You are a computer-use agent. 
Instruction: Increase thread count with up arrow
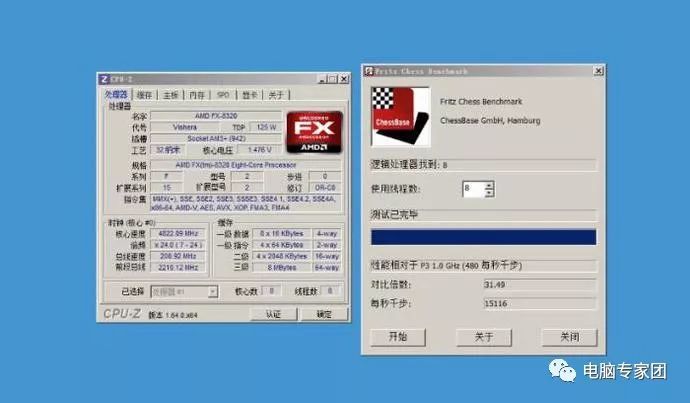(x=489, y=185)
